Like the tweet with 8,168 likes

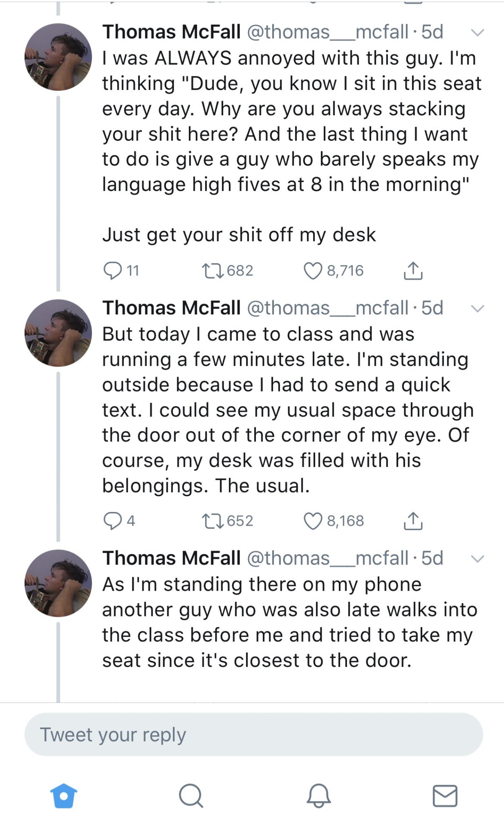coord(313,521)
